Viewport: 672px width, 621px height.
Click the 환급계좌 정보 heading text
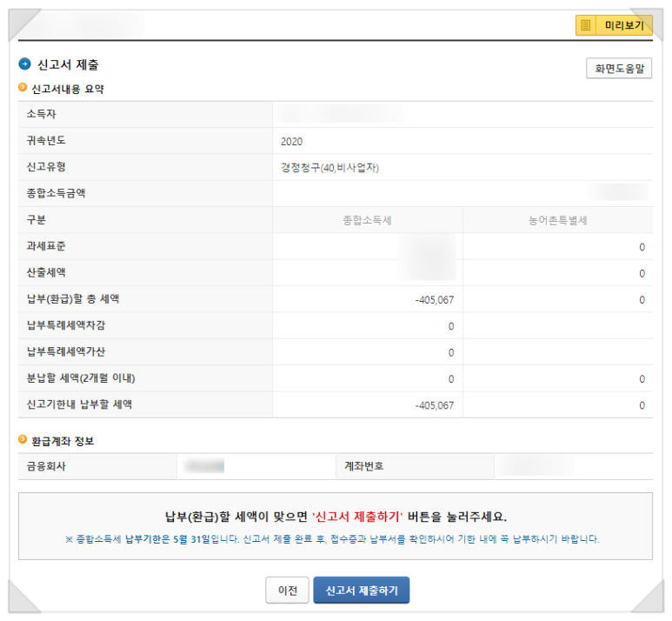tap(63, 441)
